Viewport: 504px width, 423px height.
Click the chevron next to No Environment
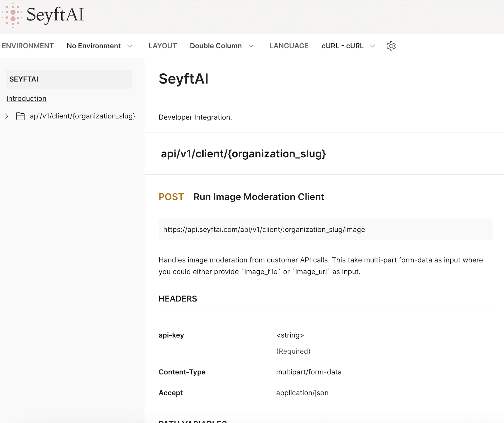click(130, 46)
